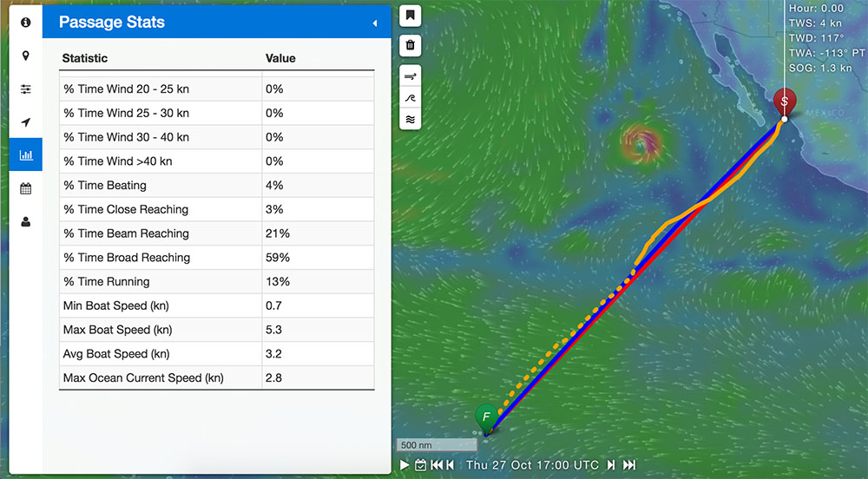Screen dimensions: 868x479
Task: Open the user account sidebar icon
Action: [x=25, y=222]
